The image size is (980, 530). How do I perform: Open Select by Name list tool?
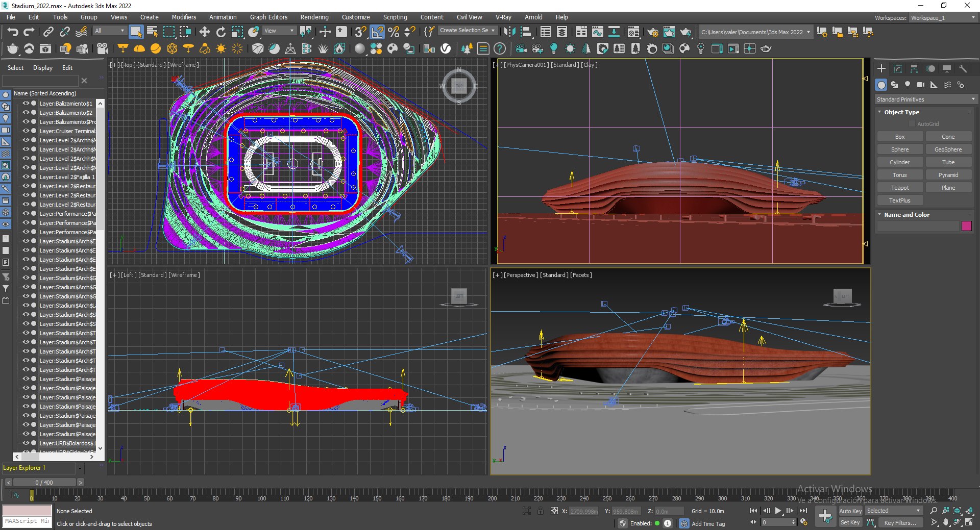(152, 32)
